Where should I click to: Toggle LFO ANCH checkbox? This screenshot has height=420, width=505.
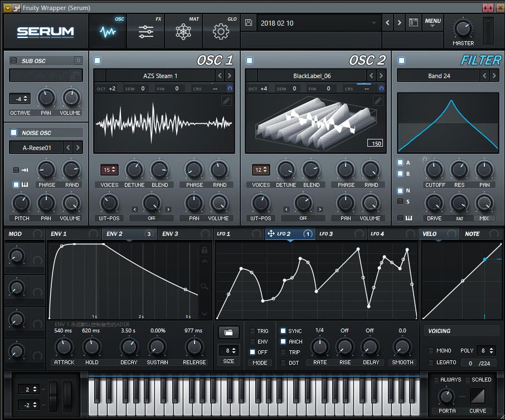[x=283, y=341]
